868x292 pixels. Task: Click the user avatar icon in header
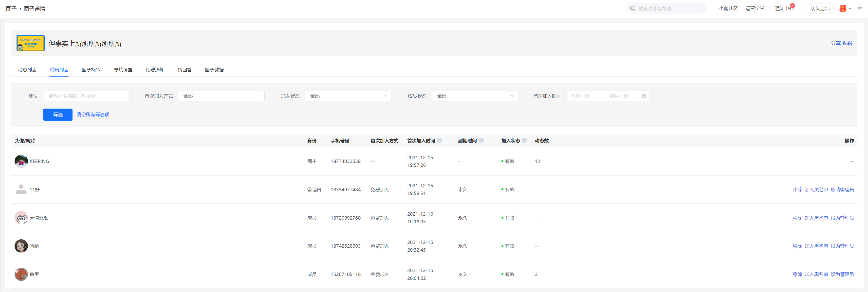click(x=843, y=9)
